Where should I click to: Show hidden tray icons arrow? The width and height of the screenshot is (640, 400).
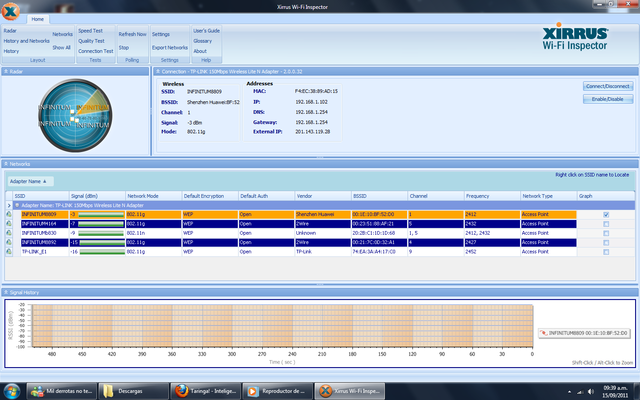coord(569,392)
